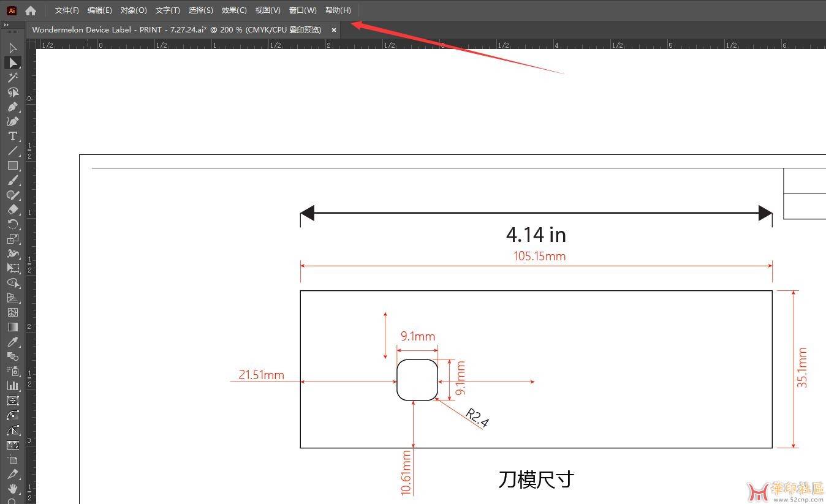Screen dimensions: 826x504
Task: Open the 编辑(E) menu
Action: [100, 10]
